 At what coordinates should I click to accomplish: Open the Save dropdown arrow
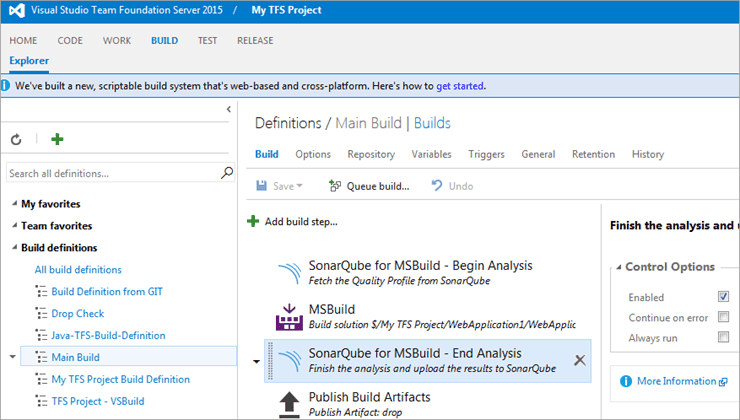click(299, 186)
